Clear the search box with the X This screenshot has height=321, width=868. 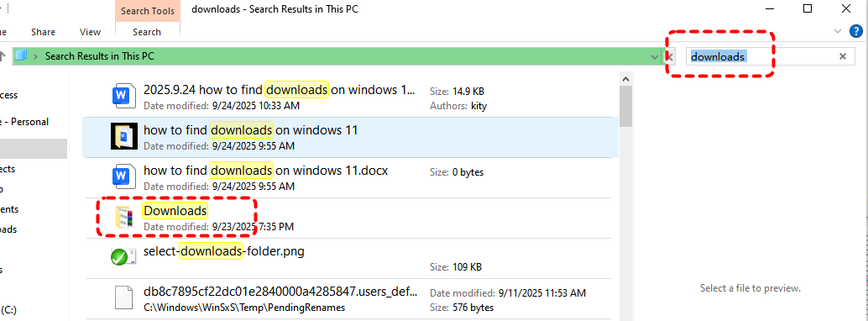click(x=843, y=56)
